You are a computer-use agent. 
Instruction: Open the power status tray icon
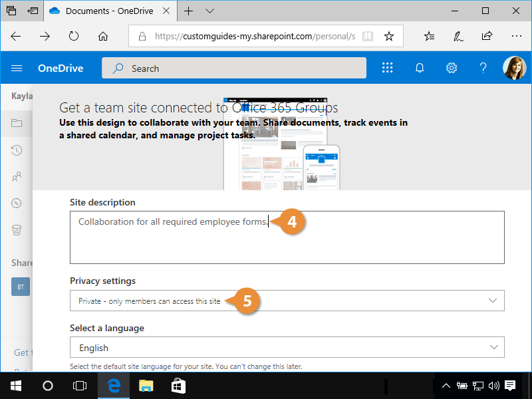point(462,386)
